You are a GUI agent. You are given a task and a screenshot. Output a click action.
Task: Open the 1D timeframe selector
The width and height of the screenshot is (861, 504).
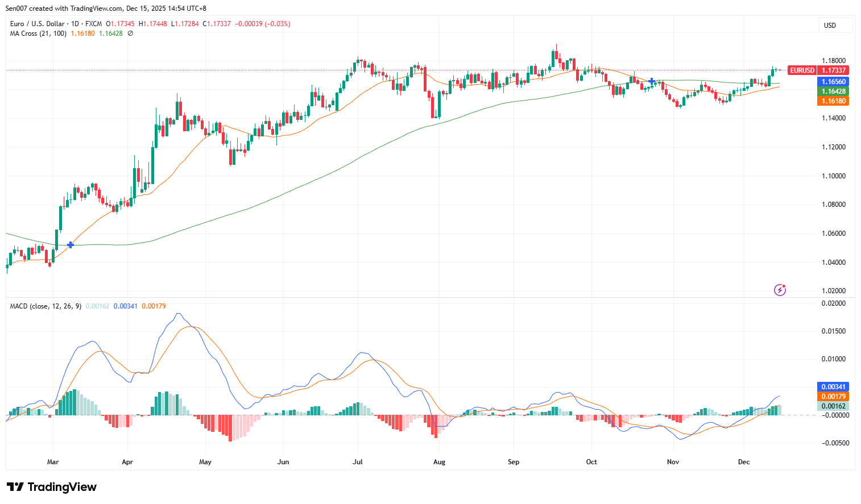coord(75,23)
